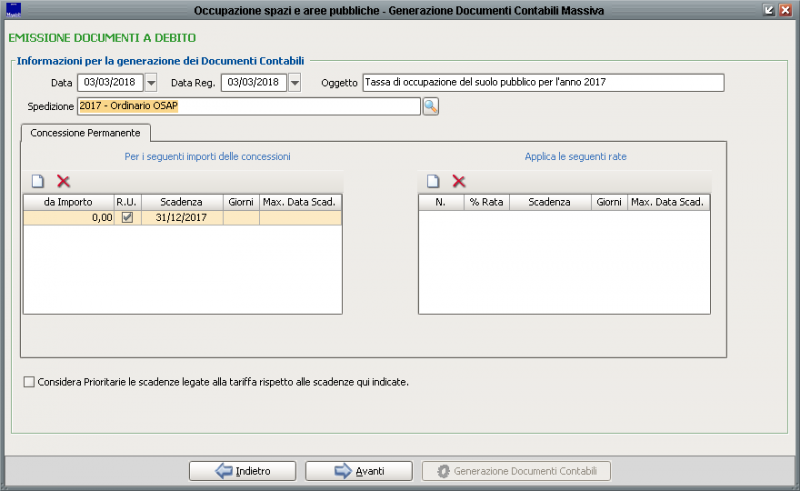Screen dimensions: 800x491
Task: Delete installment in rate table
Action: (459, 181)
